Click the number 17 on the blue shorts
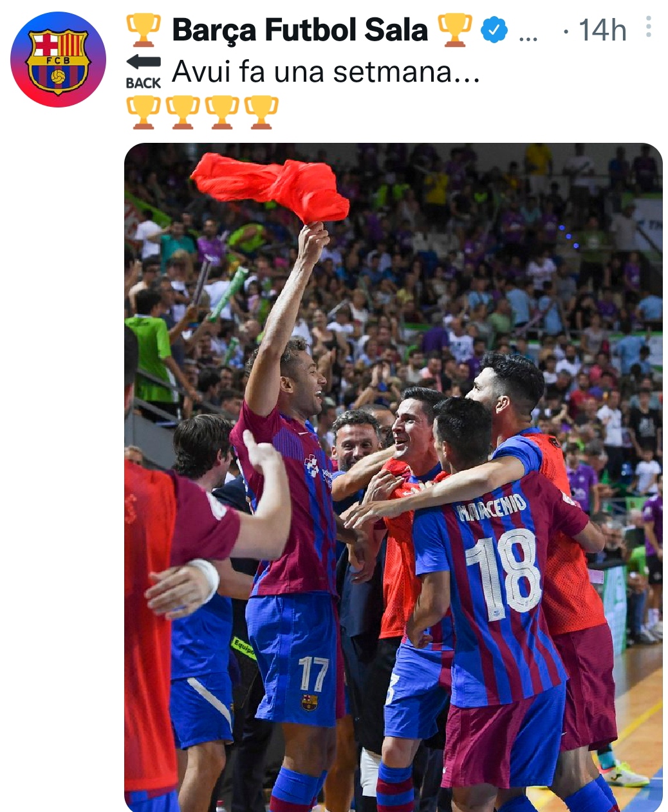Image resolution: width=668 pixels, height=812 pixels. coord(313,673)
